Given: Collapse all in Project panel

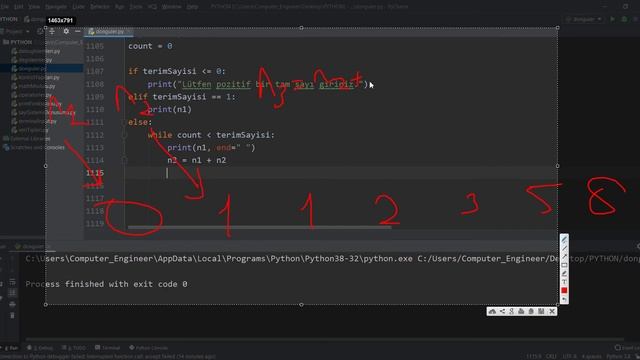Looking at the screenshot, I should pos(52,31).
